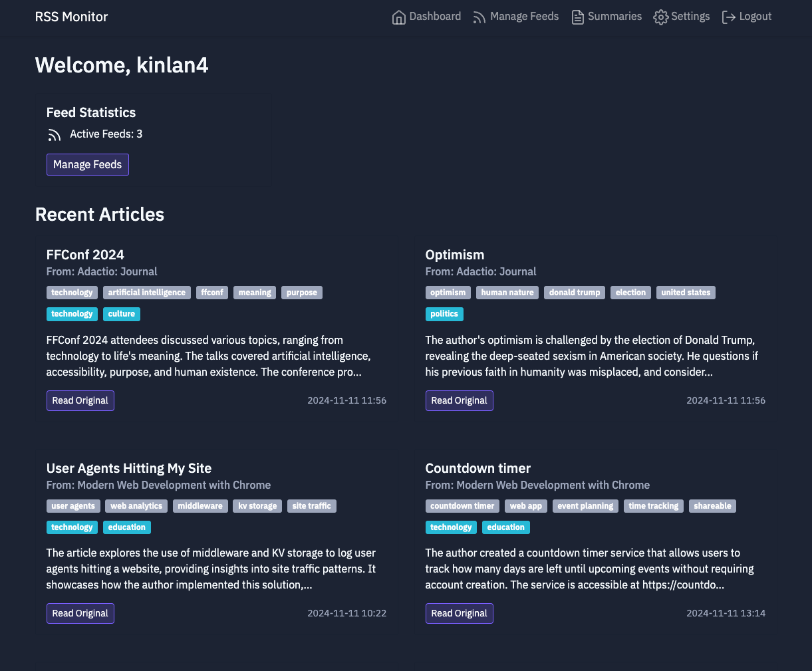Read Original for the FFConf 2024 article
The width and height of the screenshot is (812, 671).
(x=80, y=400)
